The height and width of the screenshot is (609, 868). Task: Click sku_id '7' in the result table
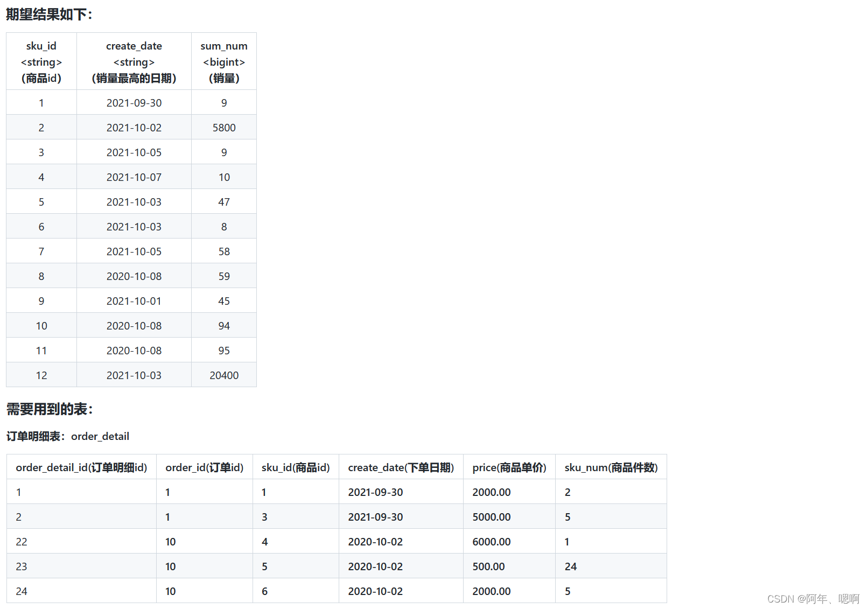coord(41,251)
